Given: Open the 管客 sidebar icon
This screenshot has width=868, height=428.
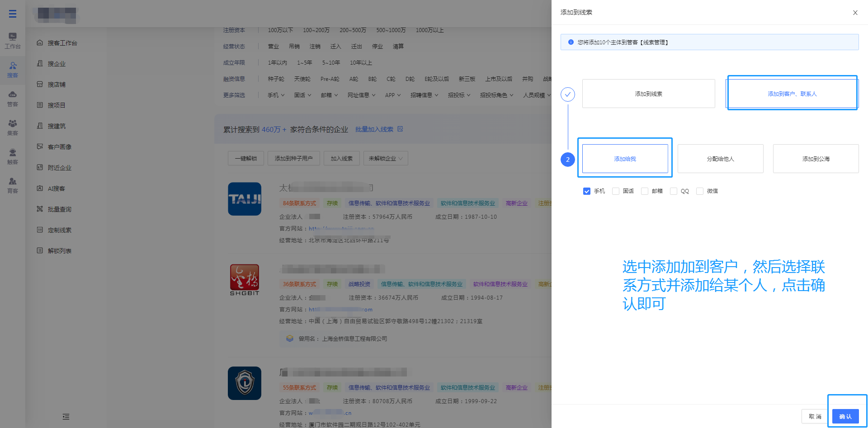Looking at the screenshot, I should point(13,99).
